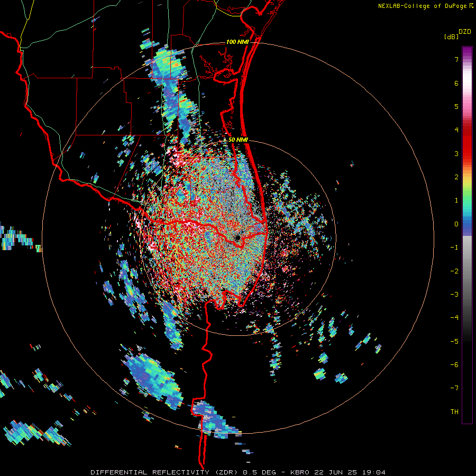Click the 7 value on the color scale
Viewport: 476px width, 476px height.
[456, 59]
